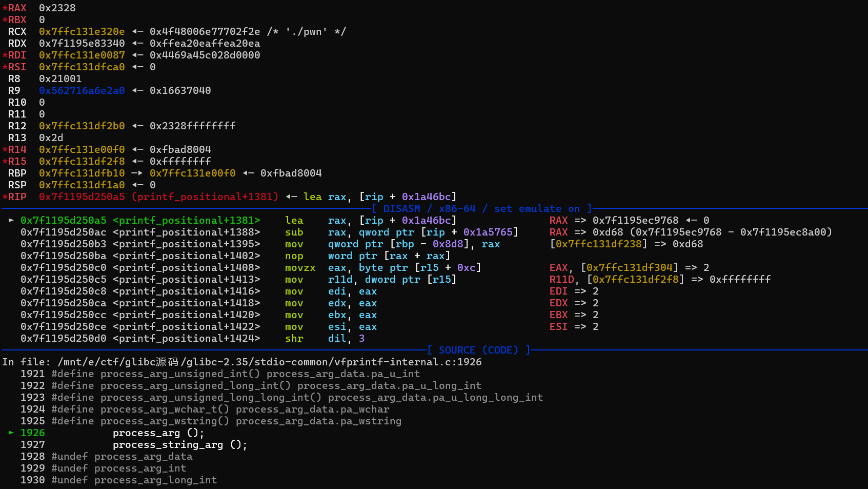Click the changed-register asterisk next to RAX
Screen dimensions: 868x489
tap(5, 8)
